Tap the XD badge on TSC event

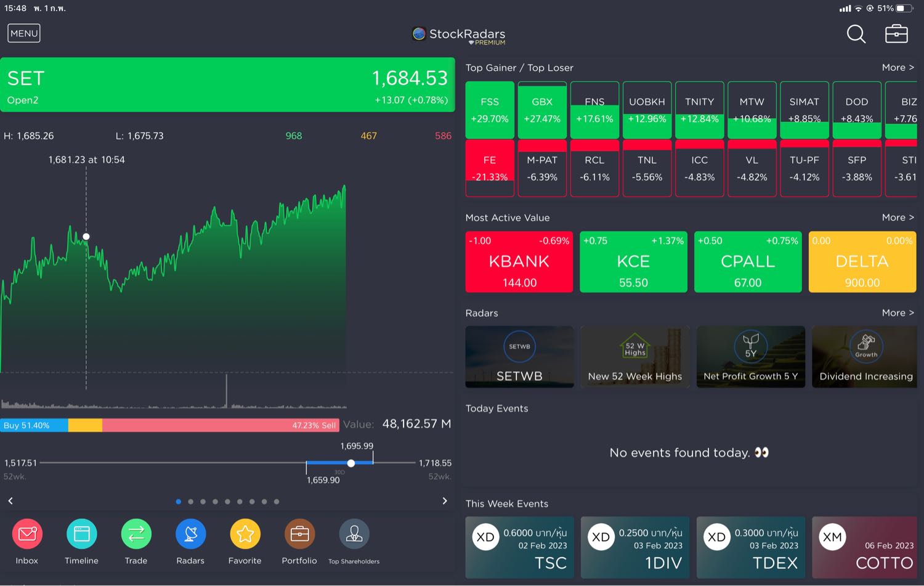(x=485, y=537)
